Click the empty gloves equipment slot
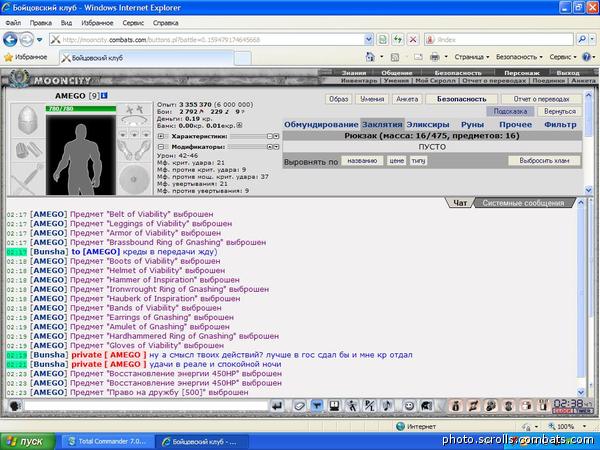This screenshot has height=450, width=600. [134, 149]
